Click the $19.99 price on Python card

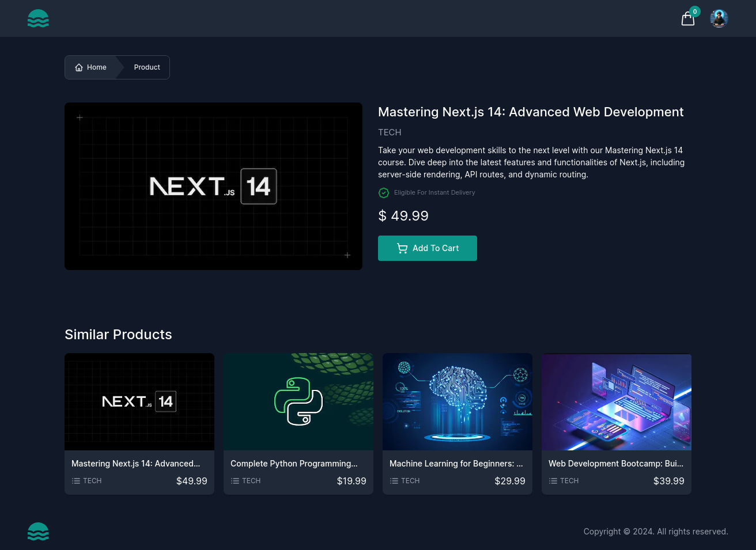pyautogui.click(x=351, y=481)
